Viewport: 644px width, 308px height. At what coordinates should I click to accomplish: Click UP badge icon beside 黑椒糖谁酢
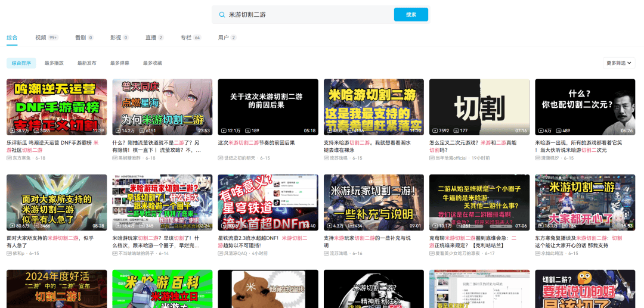click(x=114, y=158)
